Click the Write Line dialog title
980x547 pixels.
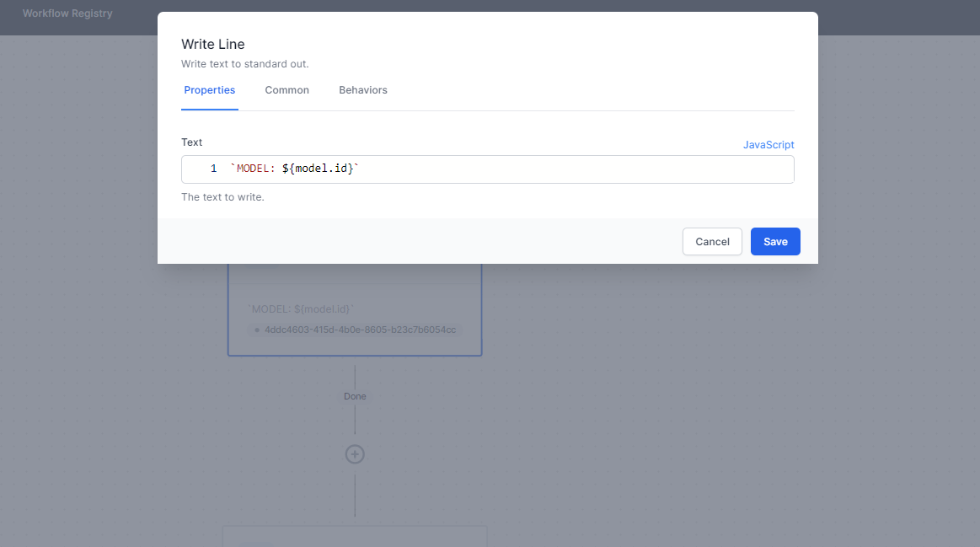pyautogui.click(x=213, y=45)
